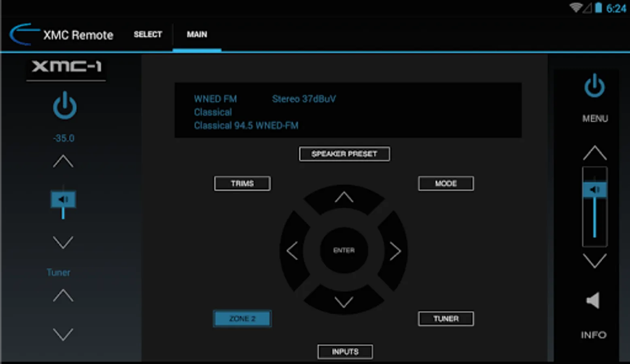This screenshot has width=630, height=364.
Task: Tap the XMC Remote app logo
Action: tap(25, 34)
